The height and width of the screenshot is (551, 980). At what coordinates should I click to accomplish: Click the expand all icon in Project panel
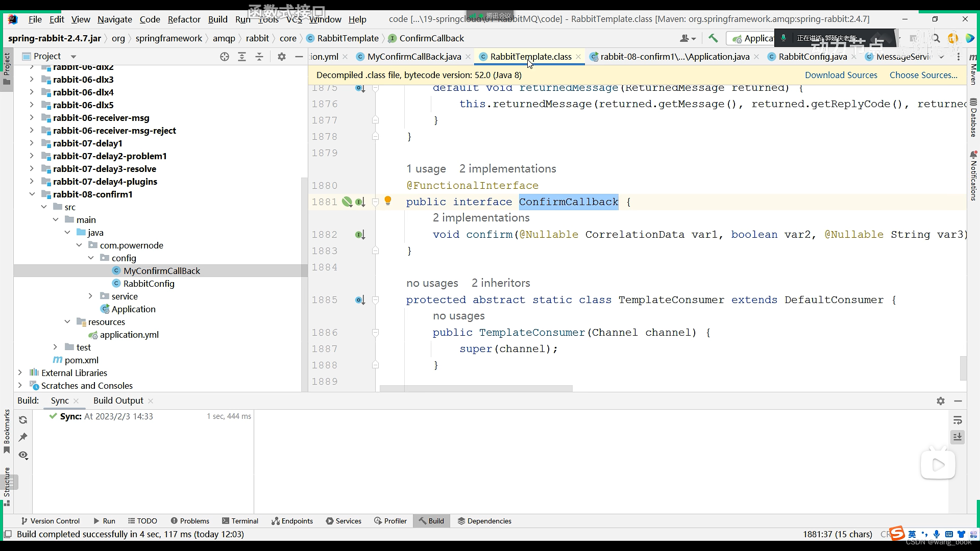pos(242,57)
